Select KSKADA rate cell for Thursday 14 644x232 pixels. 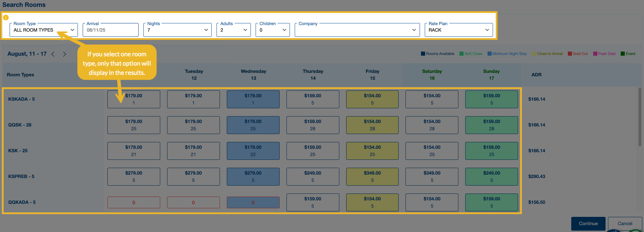[x=313, y=99]
